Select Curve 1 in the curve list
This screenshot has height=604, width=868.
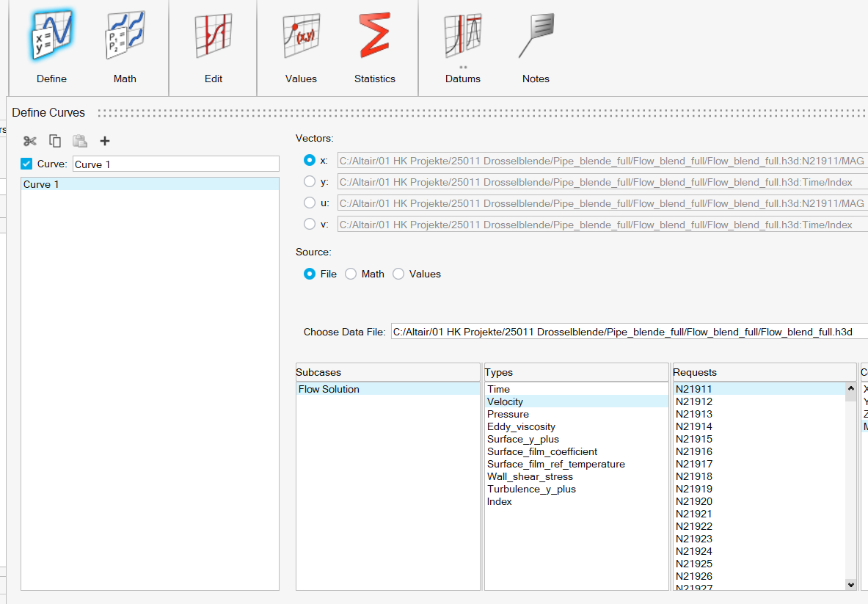tap(150, 184)
